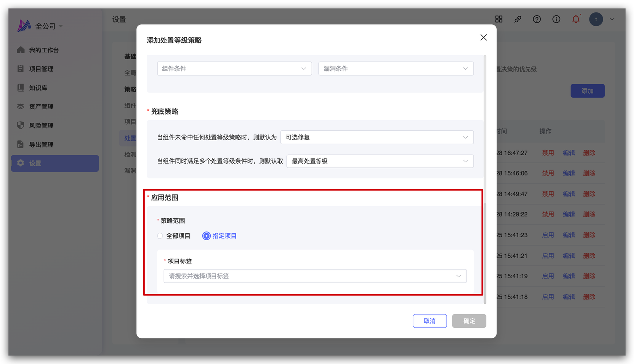The width and height of the screenshot is (634, 364).
Task: Select the 全部项目 radio button
Action: point(160,236)
